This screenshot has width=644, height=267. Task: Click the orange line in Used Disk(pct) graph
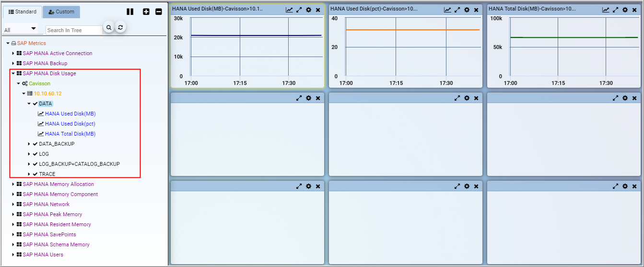click(x=412, y=30)
